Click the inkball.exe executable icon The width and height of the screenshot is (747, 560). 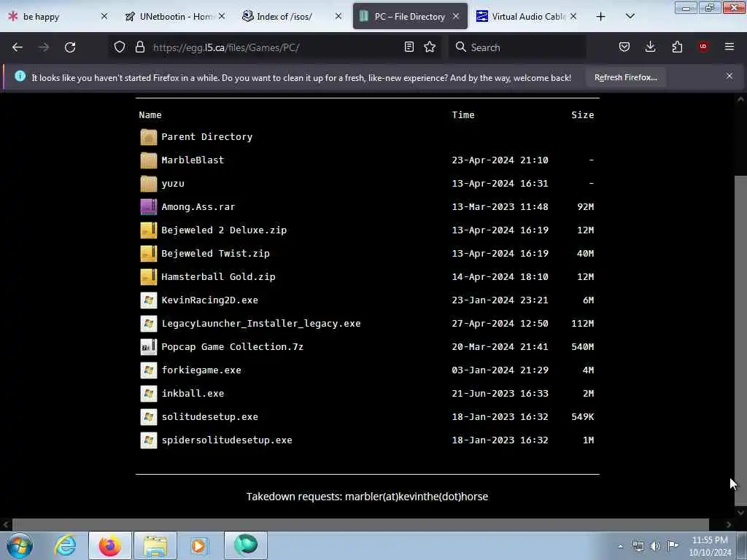tap(149, 393)
